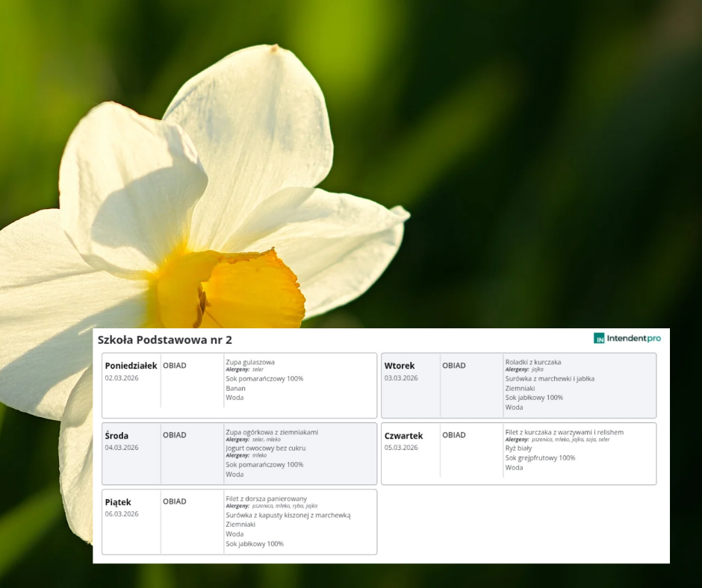Viewport: 702px width, 588px height.
Task: Click Surówka z kapusty kiszonej item
Action: (x=288, y=515)
